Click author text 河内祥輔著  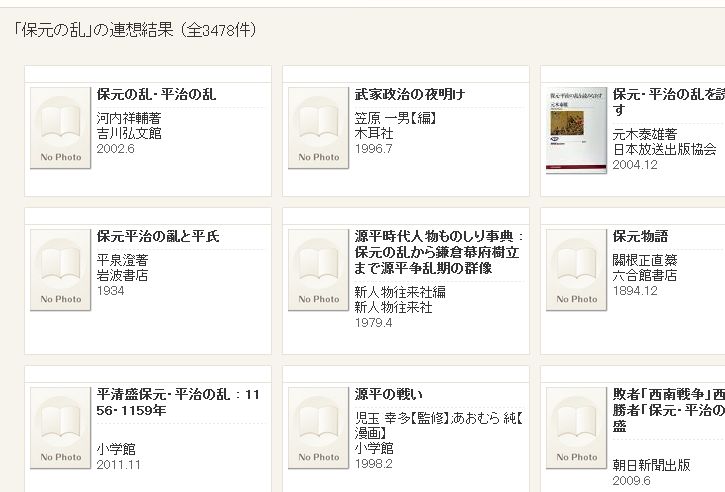tap(129, 118)
